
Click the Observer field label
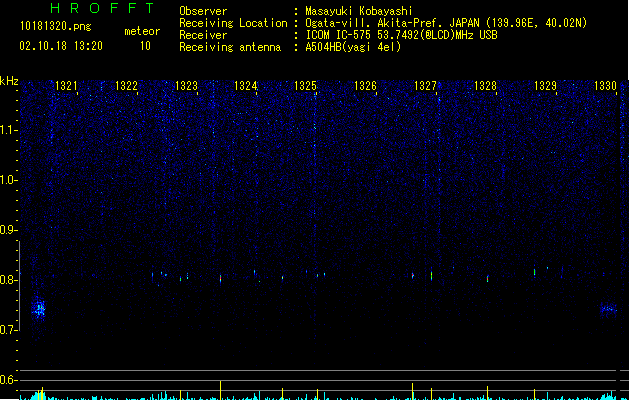coord(203,11)
